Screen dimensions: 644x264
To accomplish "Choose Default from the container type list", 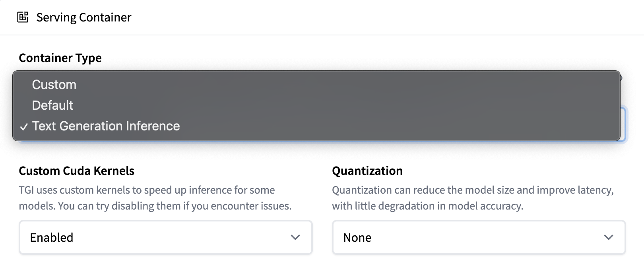I will pos(52,105).
